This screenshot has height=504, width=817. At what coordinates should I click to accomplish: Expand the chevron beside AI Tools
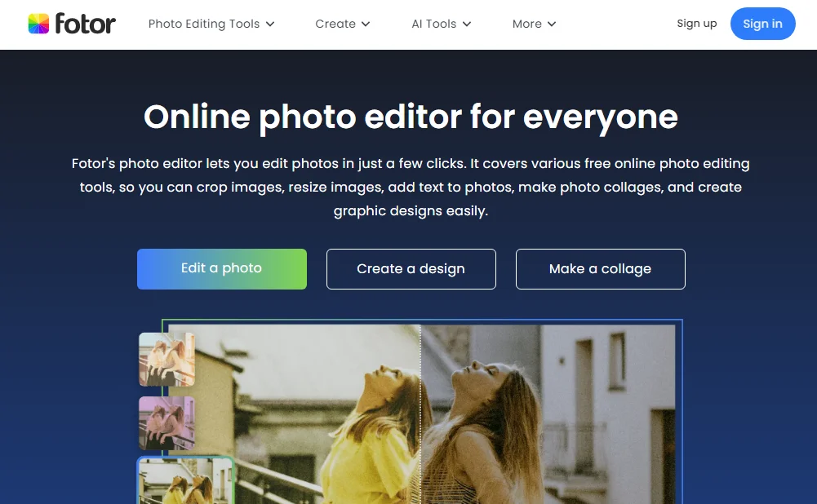(467, 24)
